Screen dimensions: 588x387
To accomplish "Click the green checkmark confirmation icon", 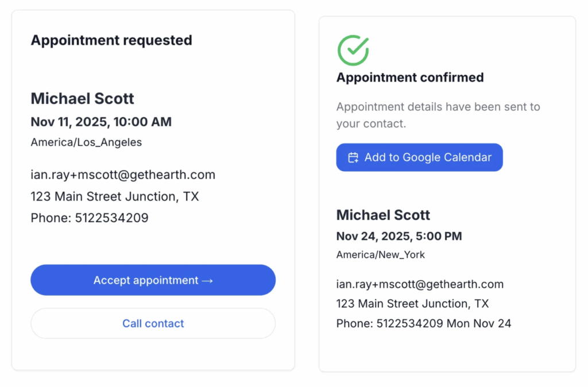I will [x=353, y=50].
